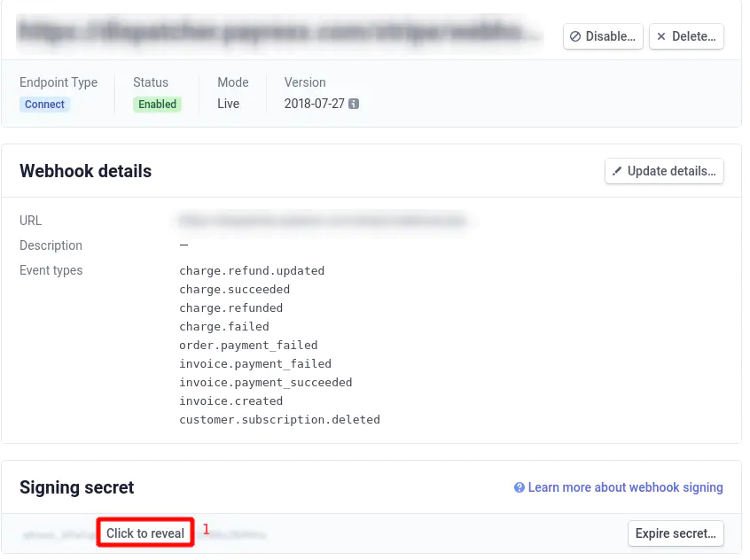Click the blurred URL value in Webhook details
Viewport: 750px width, 560px height.
click(324, 220)
